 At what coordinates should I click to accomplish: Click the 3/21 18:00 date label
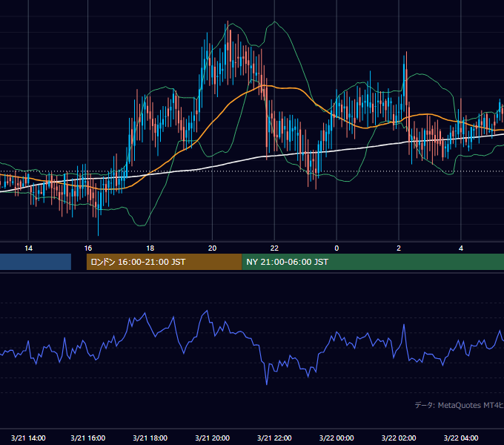click(x=150, y=438)
